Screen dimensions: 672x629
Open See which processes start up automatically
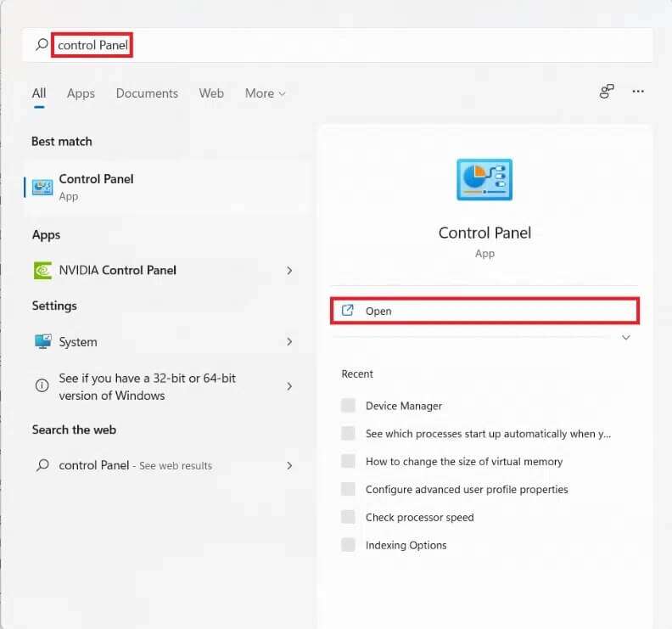[488, 434]
